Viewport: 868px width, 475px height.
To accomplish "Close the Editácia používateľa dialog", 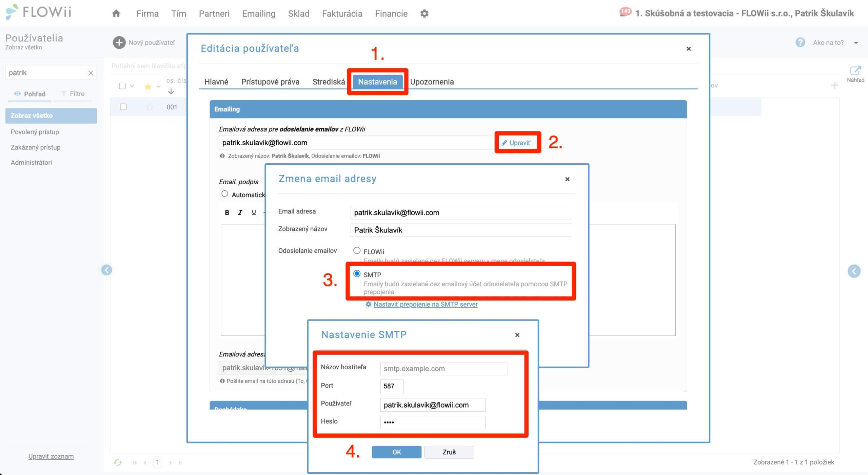I will 689,49.
